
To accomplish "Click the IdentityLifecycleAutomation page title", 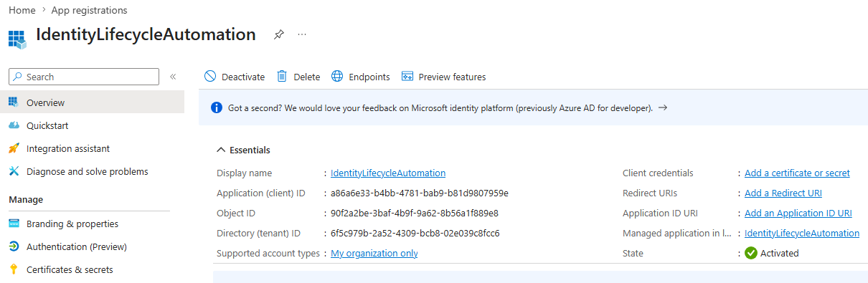I will [146, 34].
